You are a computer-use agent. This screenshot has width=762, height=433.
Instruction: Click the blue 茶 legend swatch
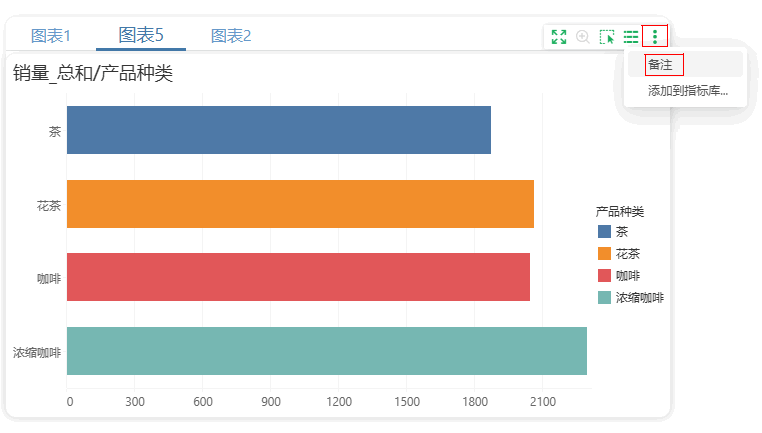604,231
